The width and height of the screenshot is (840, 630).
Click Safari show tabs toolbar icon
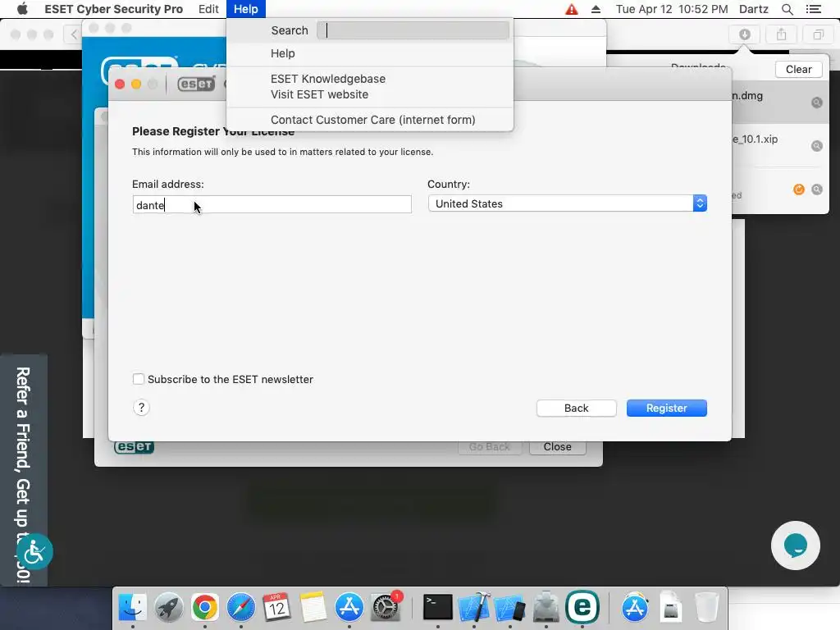pos(818,34)
